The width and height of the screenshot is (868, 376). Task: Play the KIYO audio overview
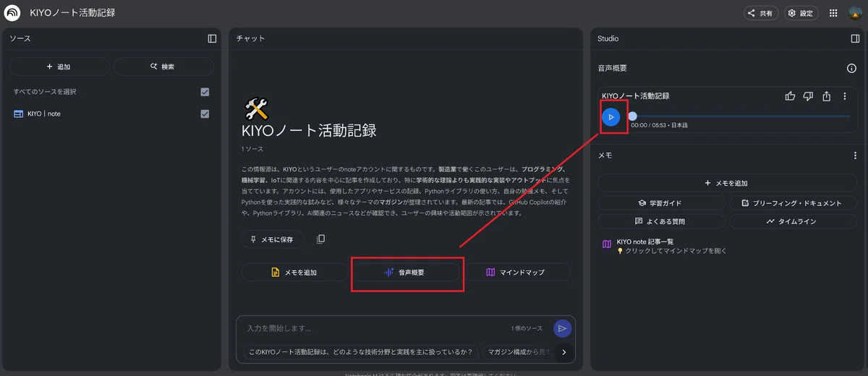pyautogui.click(x=611, y=116)
